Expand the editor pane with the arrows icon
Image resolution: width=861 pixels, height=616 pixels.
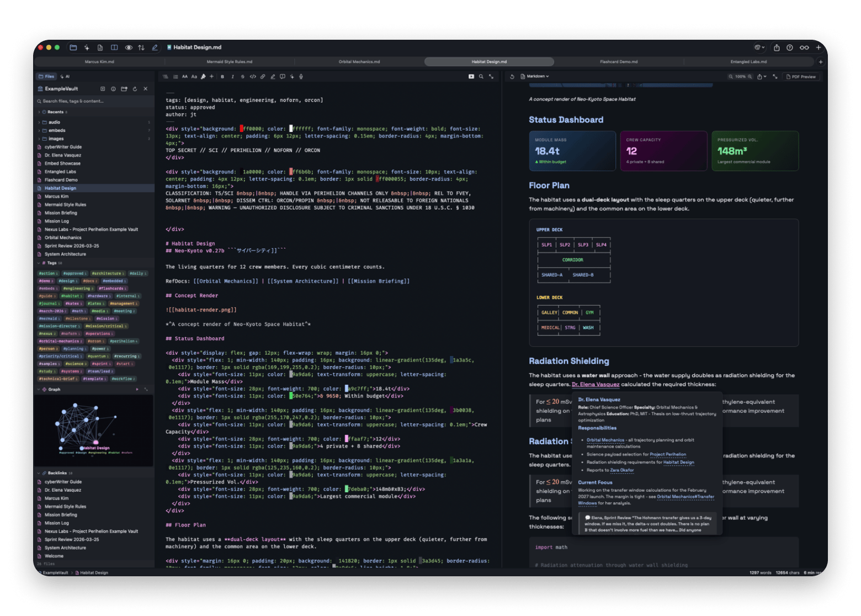click(x=491, y=77)
